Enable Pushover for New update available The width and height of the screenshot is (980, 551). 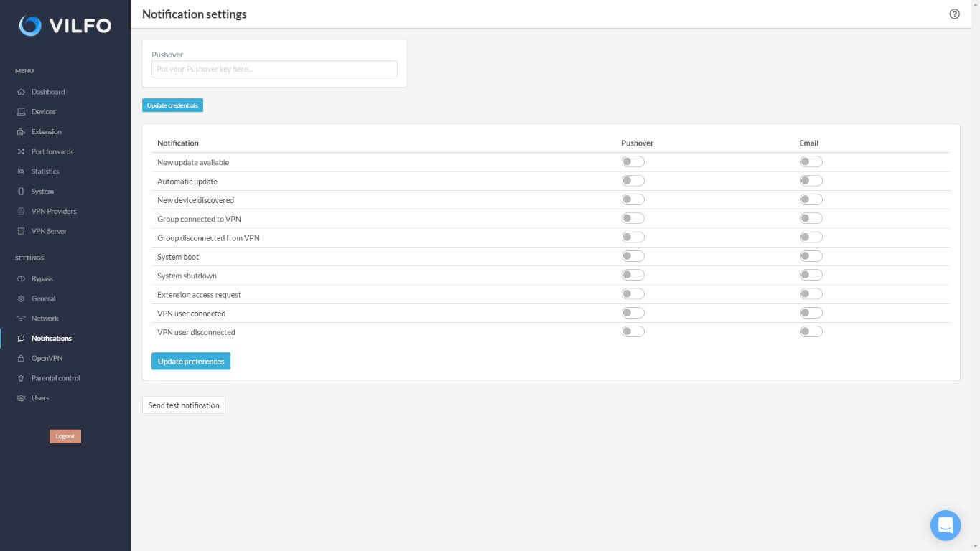(x=633, y=162)
